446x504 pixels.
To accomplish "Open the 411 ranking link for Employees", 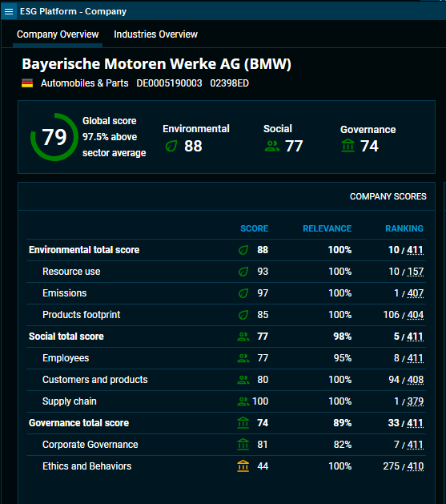I will [415, 358].
